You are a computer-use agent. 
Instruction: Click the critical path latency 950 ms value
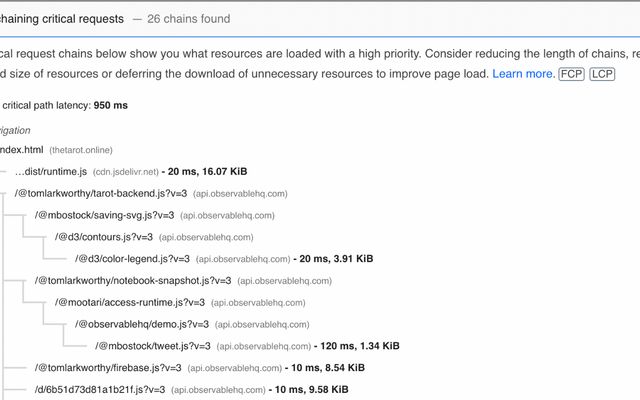pos(111,105)
